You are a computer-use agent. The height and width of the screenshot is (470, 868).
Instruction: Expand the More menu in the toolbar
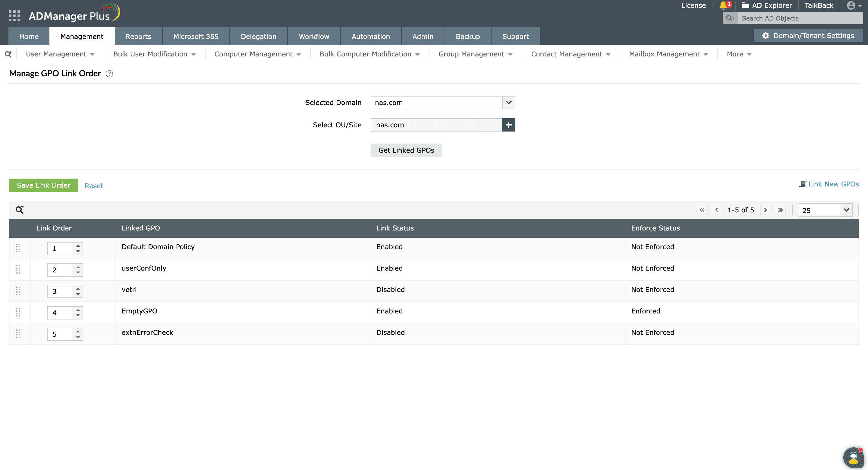click(x=738, y=54)
